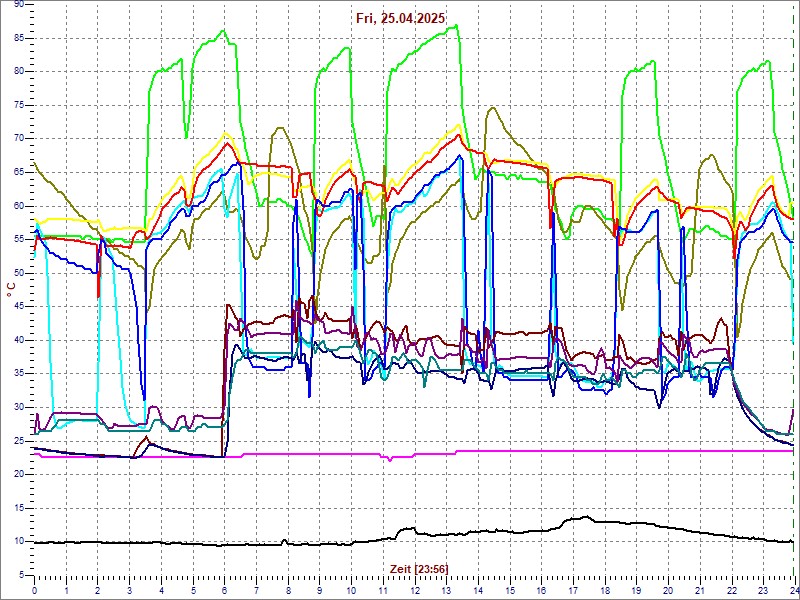
Task: Click the black curve's peak near hour 17
Action: pyautogui.click(x=585, y=518)
